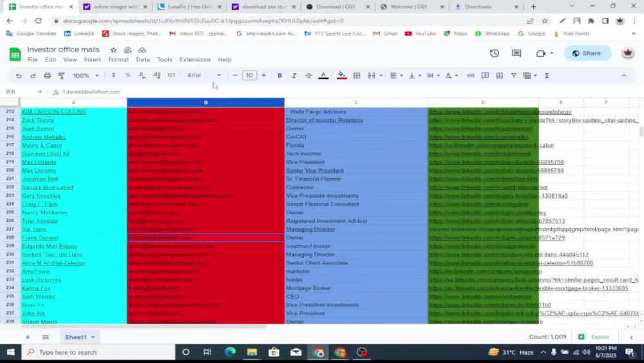
Task: Add a new sheet with plus button
Action: [x=28, y=337]
